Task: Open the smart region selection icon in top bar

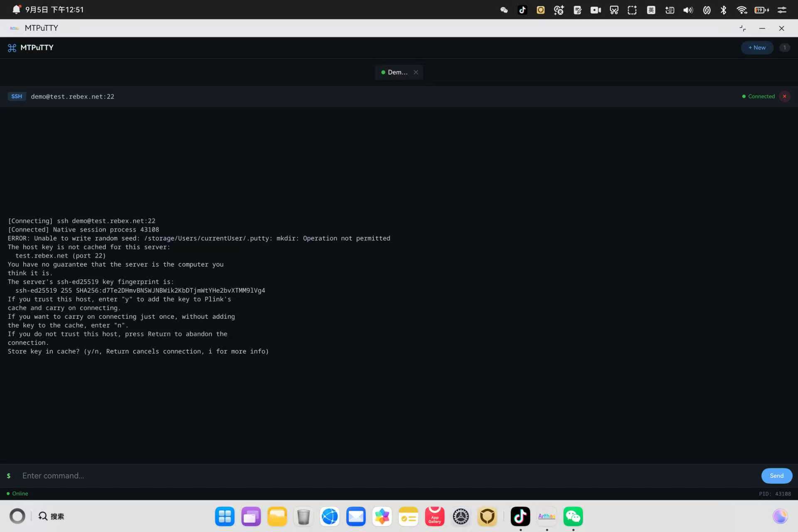Action: (x=632, y=10)
